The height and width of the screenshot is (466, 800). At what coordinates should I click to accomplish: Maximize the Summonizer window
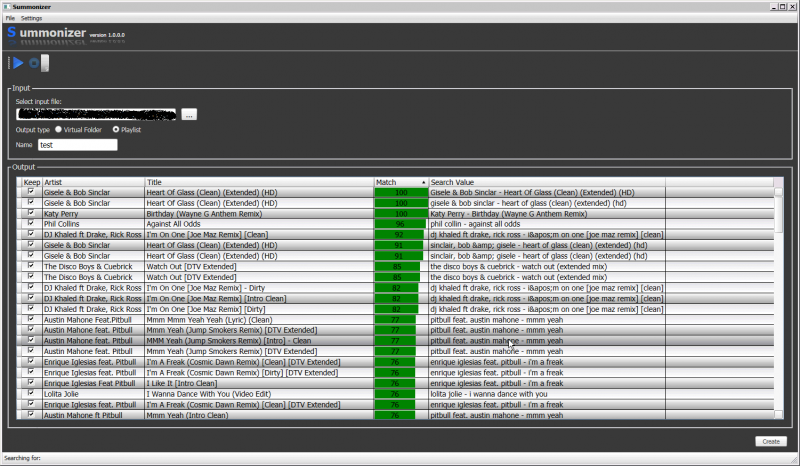pos(783,7)
